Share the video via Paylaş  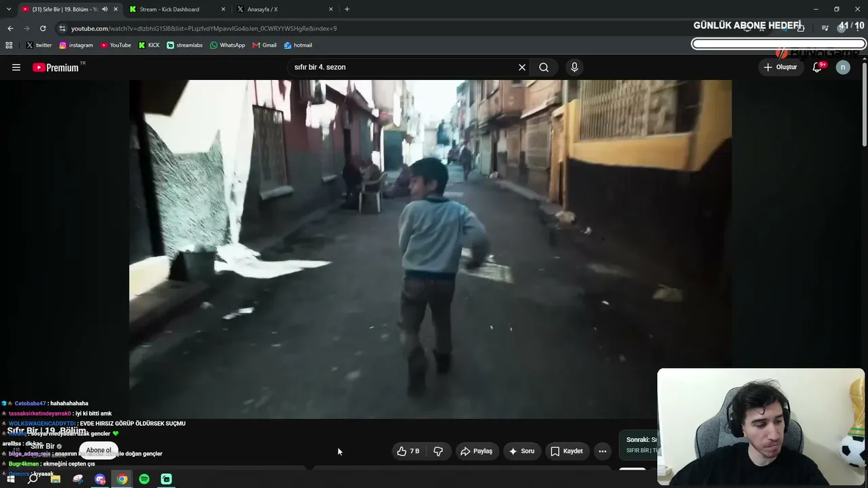click(476, 451)
